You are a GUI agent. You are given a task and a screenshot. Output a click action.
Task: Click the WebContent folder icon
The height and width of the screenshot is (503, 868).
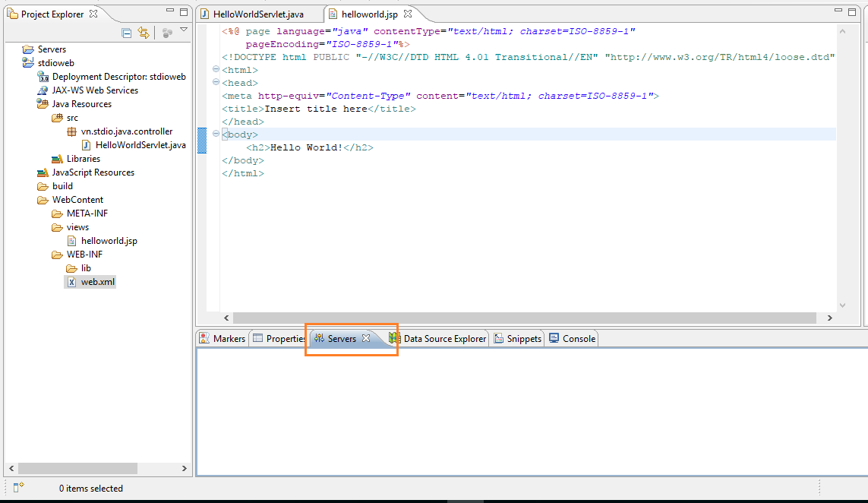click(x=43, y=200)
